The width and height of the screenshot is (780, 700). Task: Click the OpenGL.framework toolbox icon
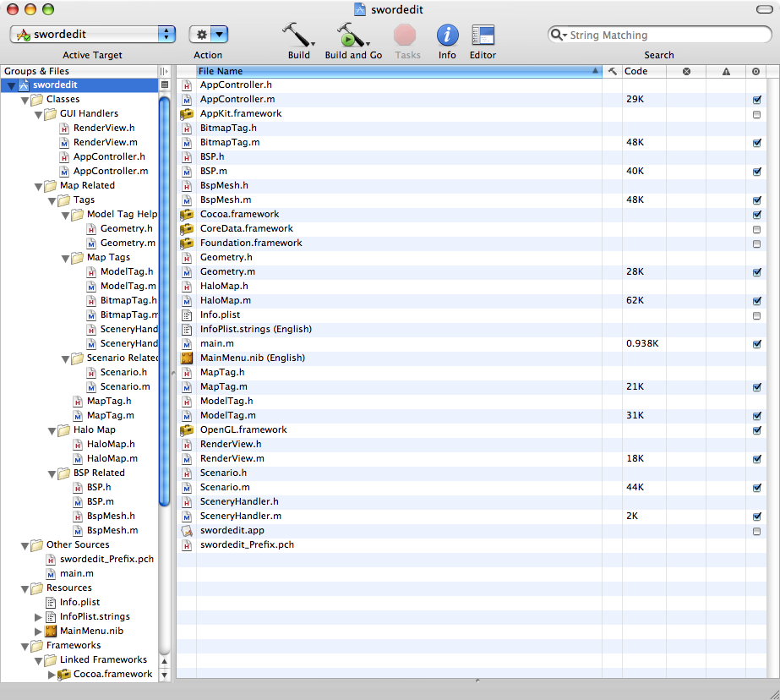click(x=187, y=429)
